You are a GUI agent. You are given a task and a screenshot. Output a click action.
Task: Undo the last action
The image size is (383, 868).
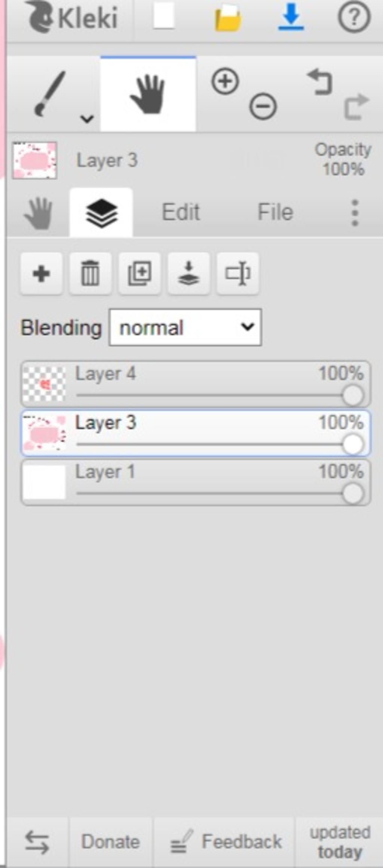(320, 81)
